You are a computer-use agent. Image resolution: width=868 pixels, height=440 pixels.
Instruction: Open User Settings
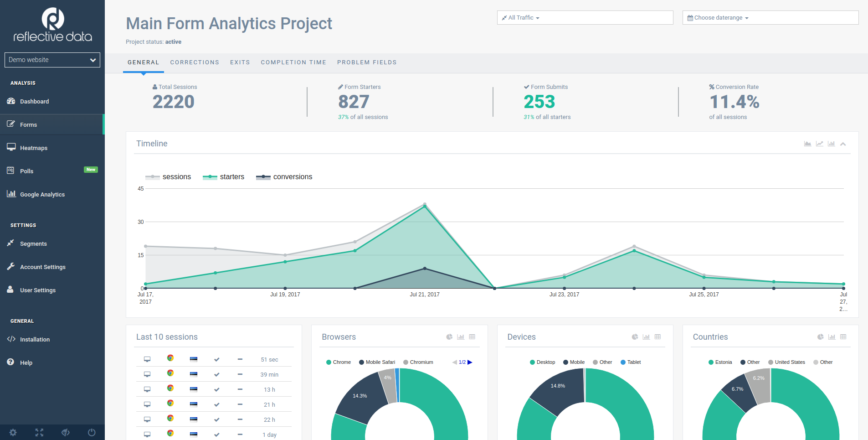coord(52,290)
